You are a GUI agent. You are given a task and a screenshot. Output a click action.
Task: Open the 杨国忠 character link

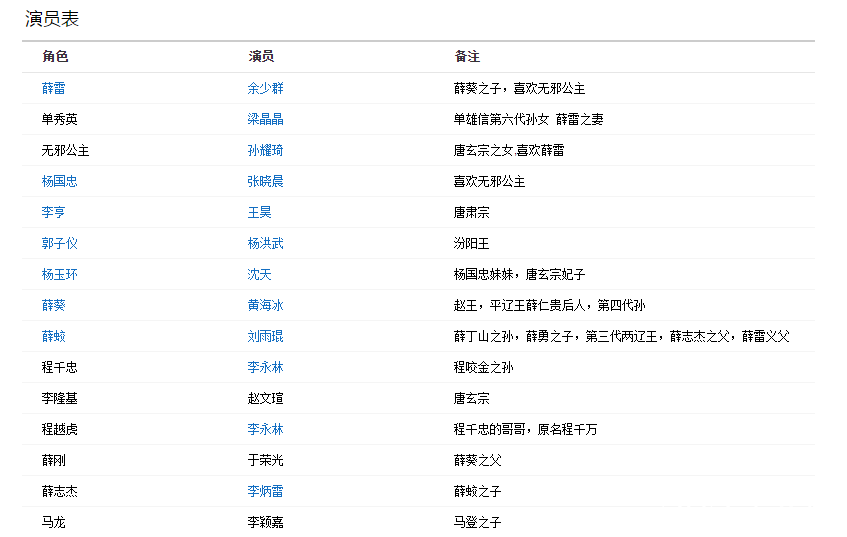pos(59,181)
